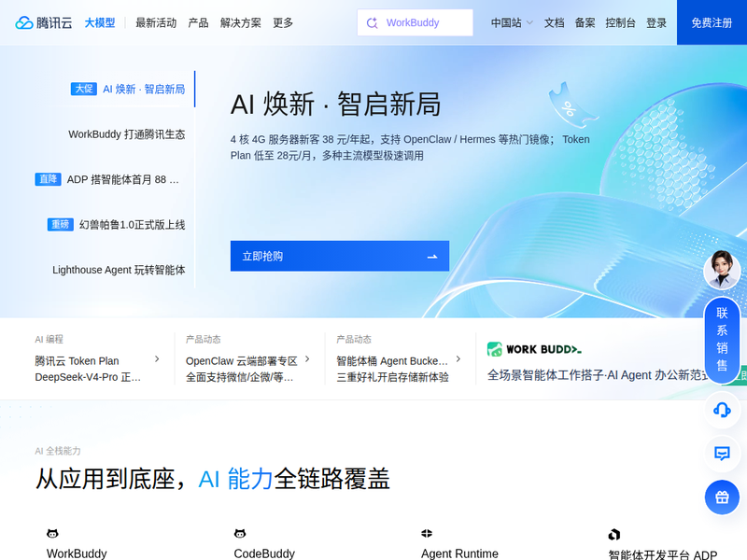747x560 pixels.
Task: Click the 重磅 tag badge
Action: pyautogui.click(x=61, y=224)
